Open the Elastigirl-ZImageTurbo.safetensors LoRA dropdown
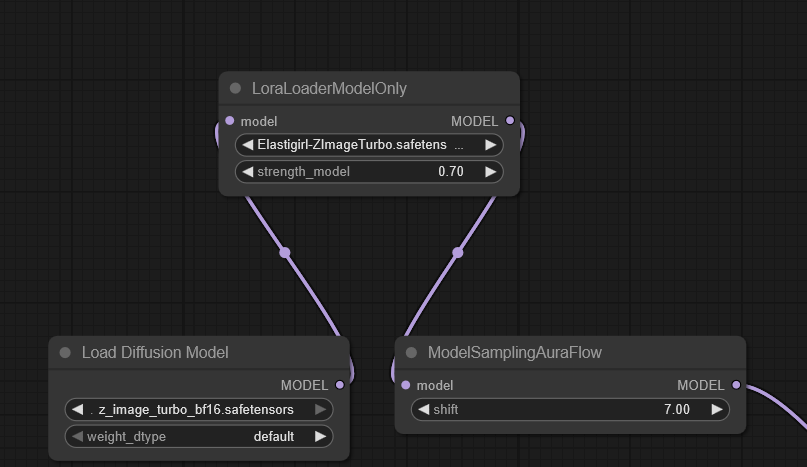807x467 pixels. pyautogui.click(x=369, y=145)
